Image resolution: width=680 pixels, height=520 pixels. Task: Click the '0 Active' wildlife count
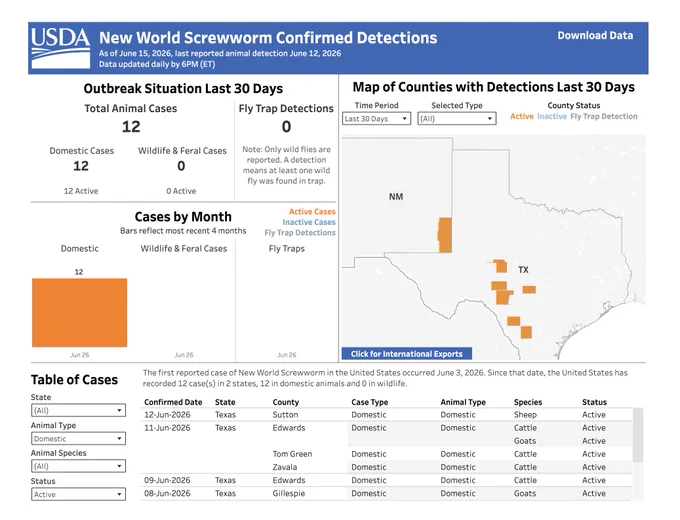click(181, 191)
